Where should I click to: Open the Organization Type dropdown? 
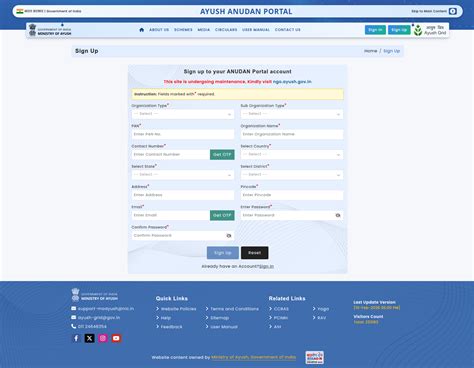click(x=183, y=114)
